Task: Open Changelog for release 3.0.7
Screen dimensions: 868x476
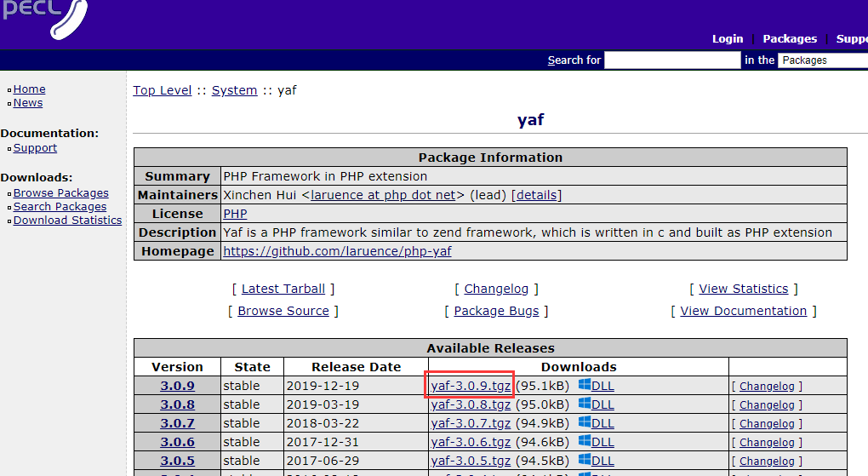Action: pos(767,424)
